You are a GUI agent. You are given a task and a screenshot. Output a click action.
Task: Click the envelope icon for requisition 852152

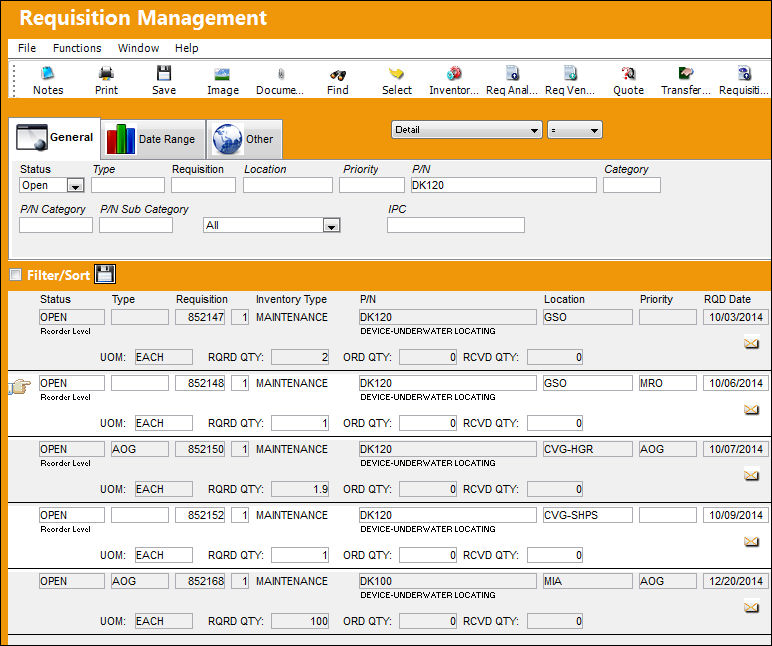coord(751,541)
